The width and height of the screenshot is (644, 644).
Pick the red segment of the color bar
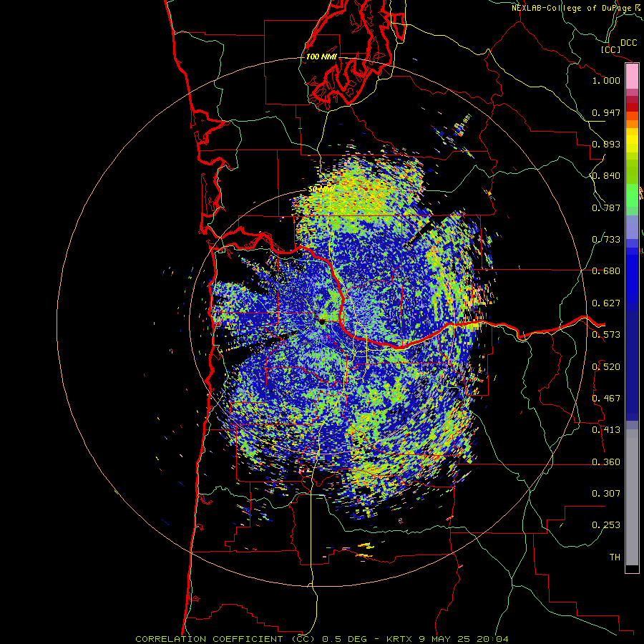pos(632,107)
